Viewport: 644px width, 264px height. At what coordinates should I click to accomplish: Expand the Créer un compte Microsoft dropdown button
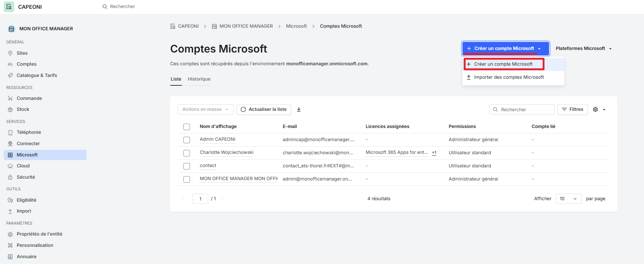pos(506,48)
